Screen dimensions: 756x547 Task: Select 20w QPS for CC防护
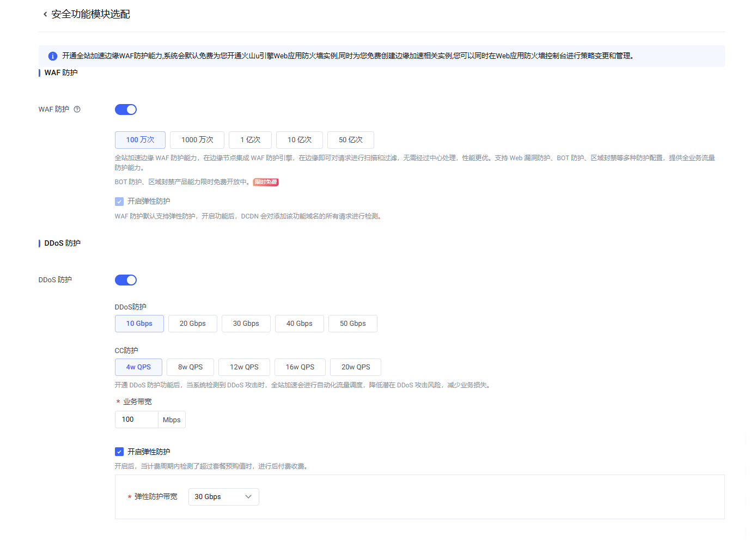click(x=355, y=367)
